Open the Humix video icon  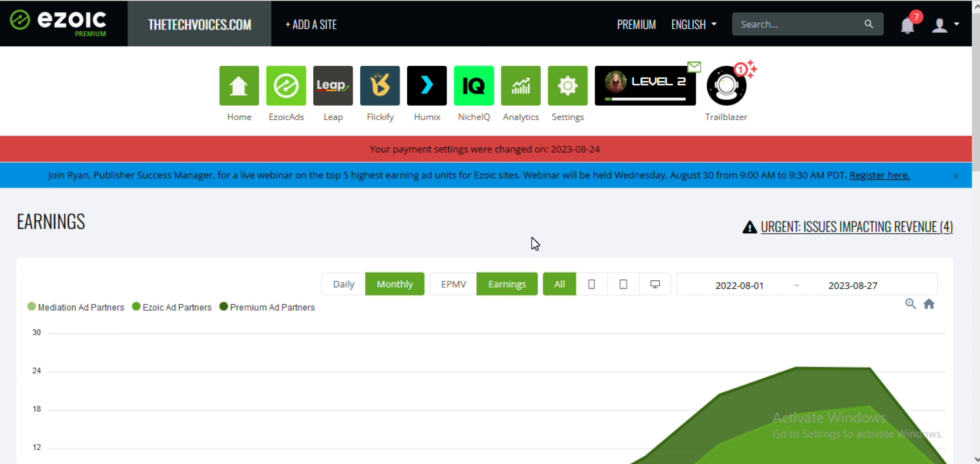[427, 86]
